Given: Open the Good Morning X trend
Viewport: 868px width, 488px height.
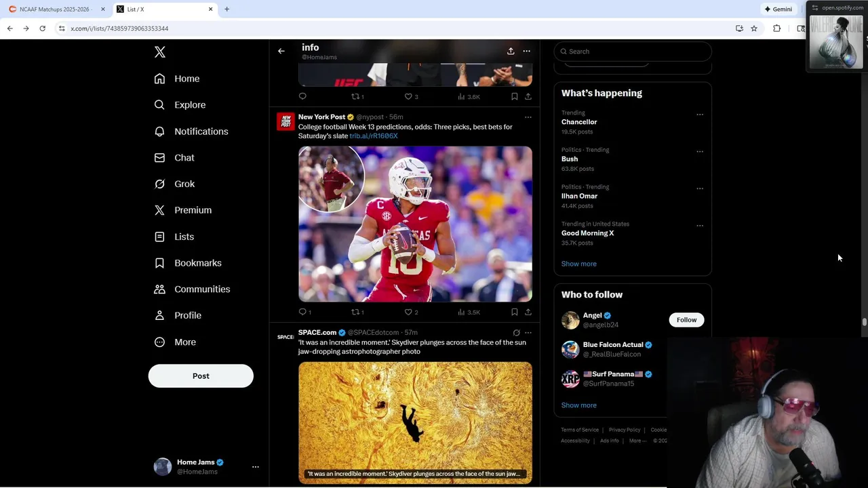Looking at the screenshot, I should 587,233.
